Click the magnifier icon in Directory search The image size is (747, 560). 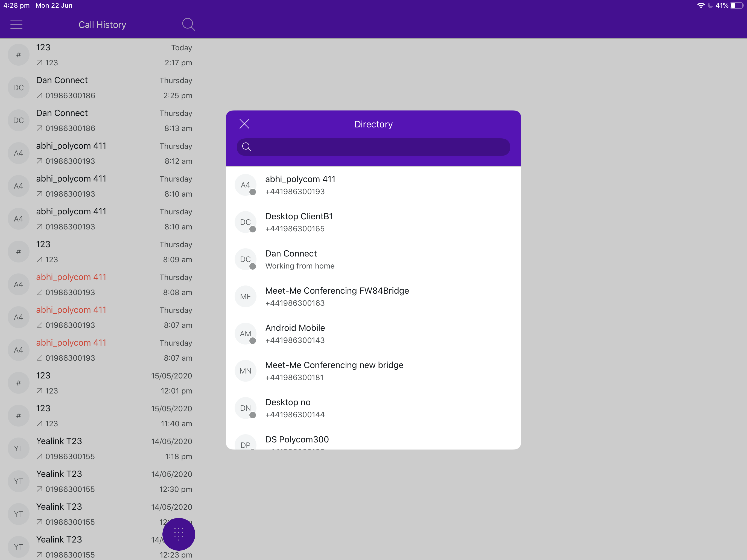click(x=246, y=147)
